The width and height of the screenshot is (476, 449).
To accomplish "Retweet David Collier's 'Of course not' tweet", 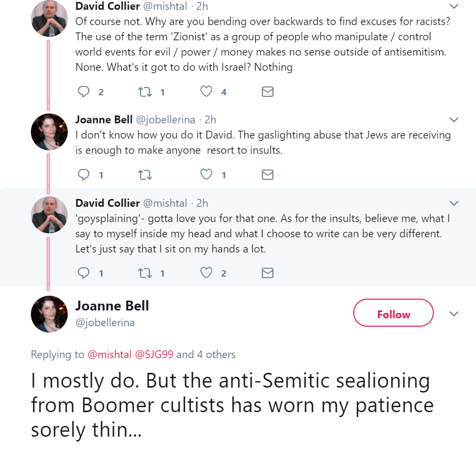I will pyautogui.click(x=145, y=92).
